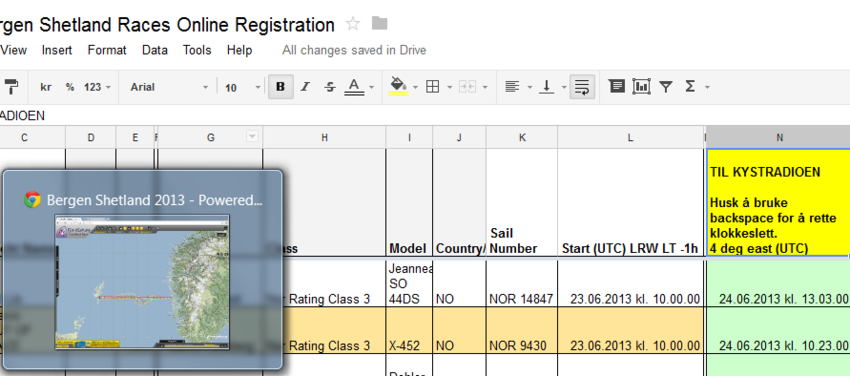Open the Tools menu
This screenshot has width=850, height=376.
(197, 50)
